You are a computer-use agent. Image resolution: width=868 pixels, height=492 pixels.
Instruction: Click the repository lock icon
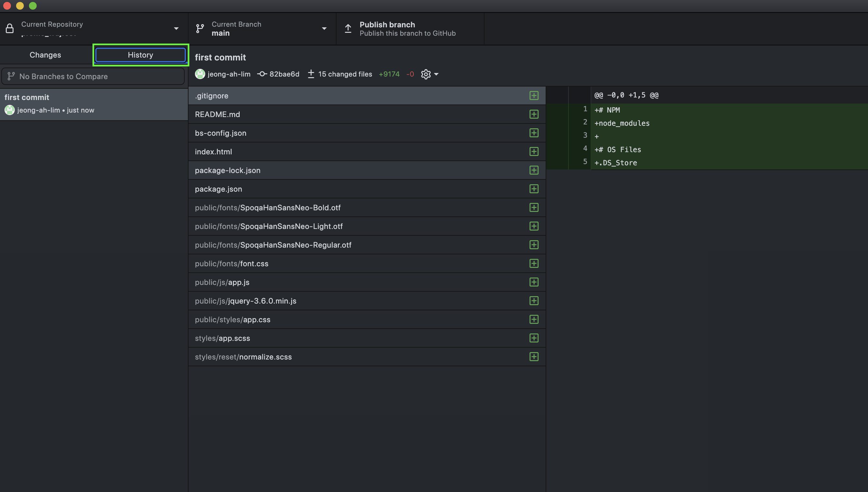[10, 29]
